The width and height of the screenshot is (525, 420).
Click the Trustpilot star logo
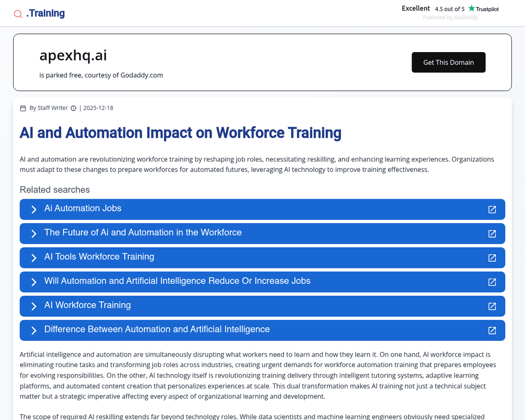tap(472, 8)
